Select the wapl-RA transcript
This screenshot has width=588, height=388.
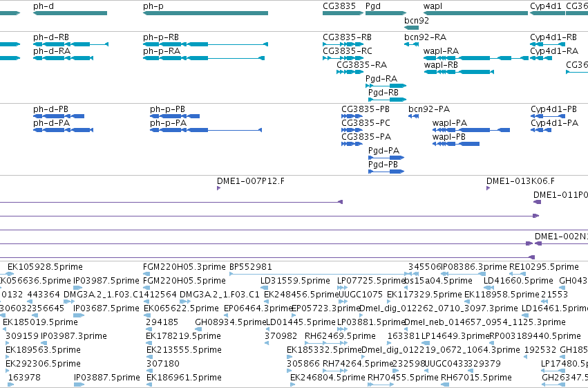point(441,51)
